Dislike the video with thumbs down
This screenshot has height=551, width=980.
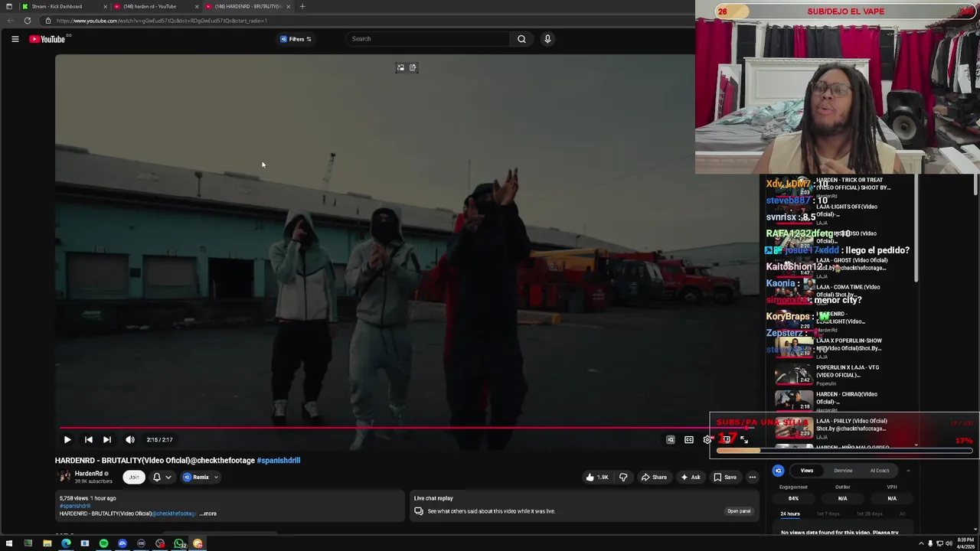point(623,478)
